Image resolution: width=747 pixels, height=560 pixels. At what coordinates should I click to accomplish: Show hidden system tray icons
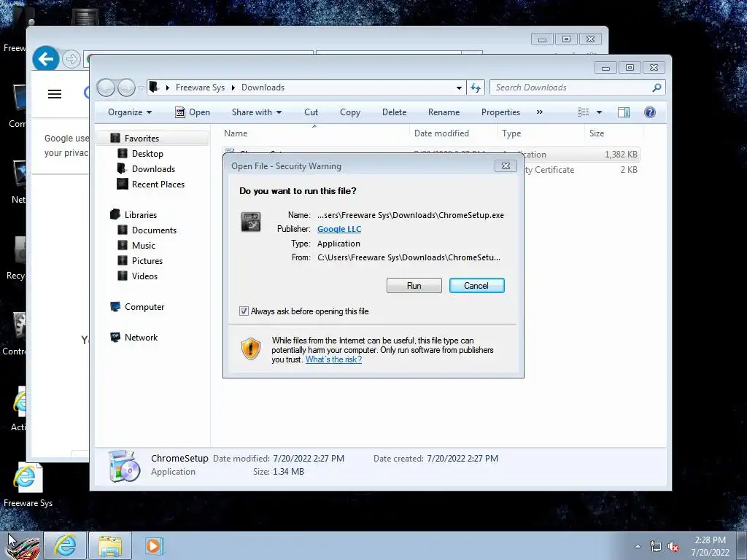pyautogui.click(x=638, y=546)
